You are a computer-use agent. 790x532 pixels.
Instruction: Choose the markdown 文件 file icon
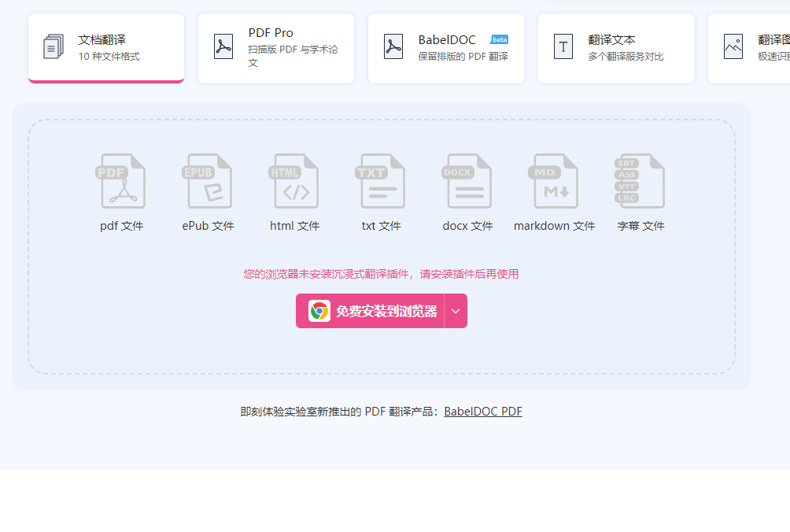point(554,181)
